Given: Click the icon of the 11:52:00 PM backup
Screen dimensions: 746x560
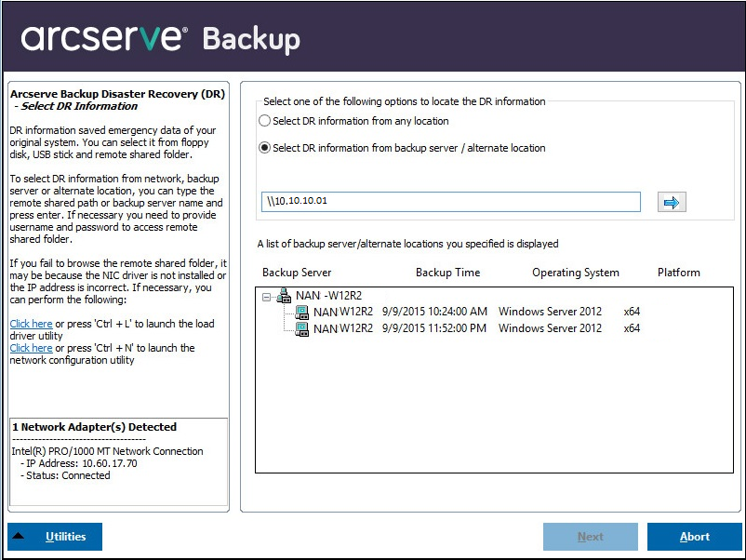Looking at the screenshot, I should point(301,328).
